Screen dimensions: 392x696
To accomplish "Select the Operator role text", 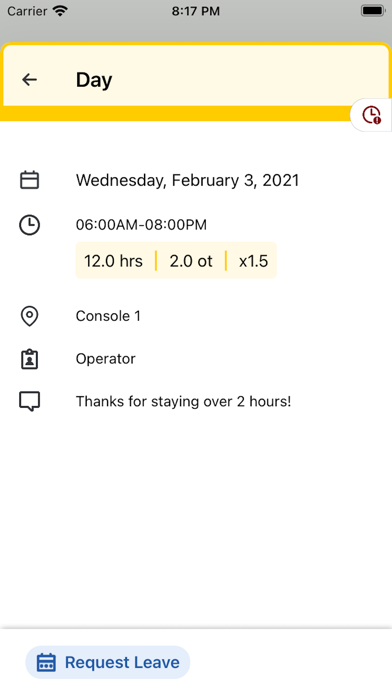I will [106, 359].
